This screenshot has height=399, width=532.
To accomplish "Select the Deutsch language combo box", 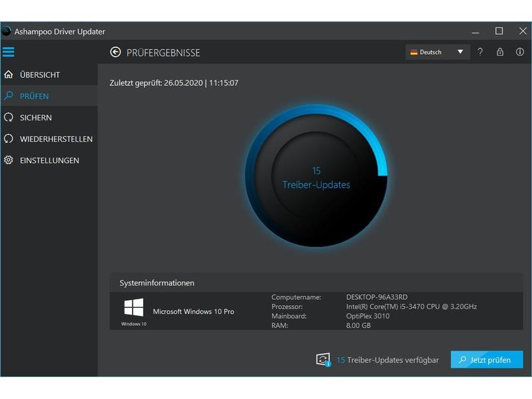I will click(x=438, y=52).
